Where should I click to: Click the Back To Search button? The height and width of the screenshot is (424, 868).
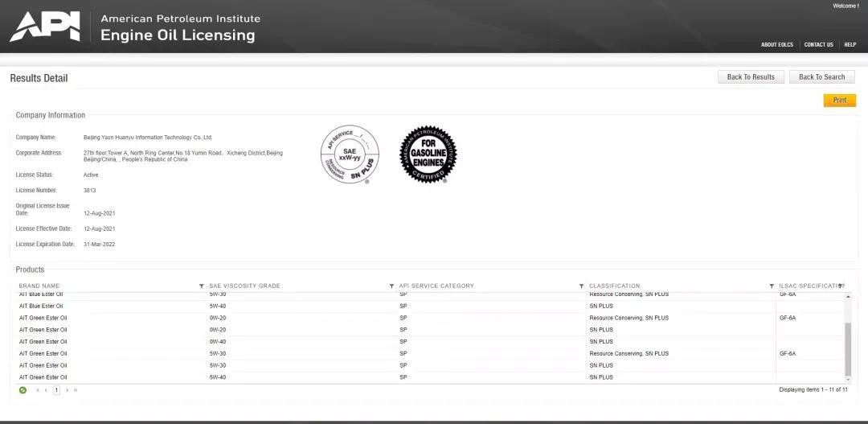(822, 77)
